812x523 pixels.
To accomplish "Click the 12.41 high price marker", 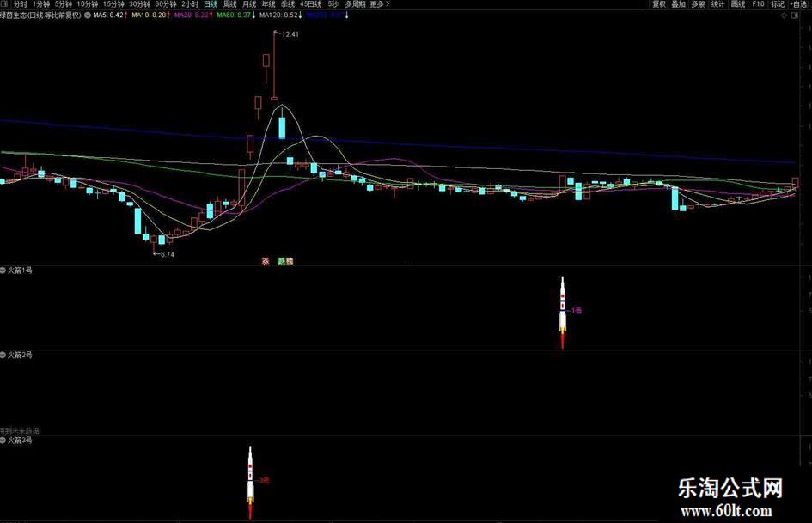I will pyautogui.click(x=290, y=34).
